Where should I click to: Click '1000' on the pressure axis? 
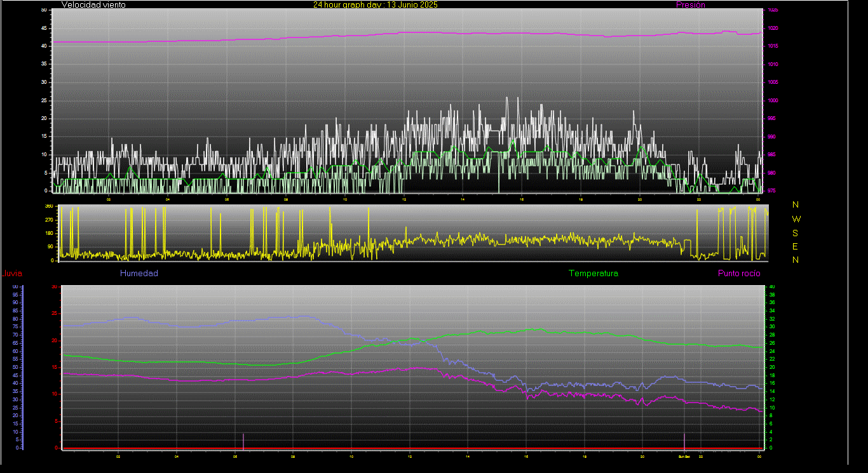[773, 101]
